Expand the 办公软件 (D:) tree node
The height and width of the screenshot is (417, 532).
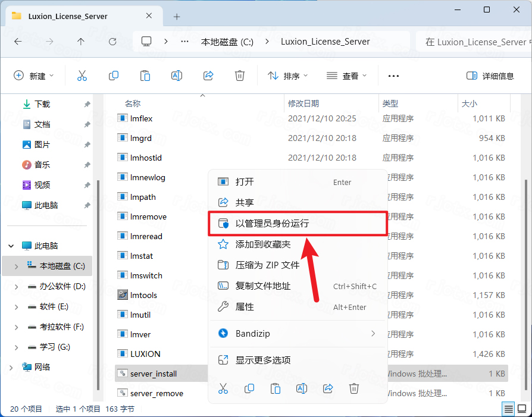pos(16,287)
